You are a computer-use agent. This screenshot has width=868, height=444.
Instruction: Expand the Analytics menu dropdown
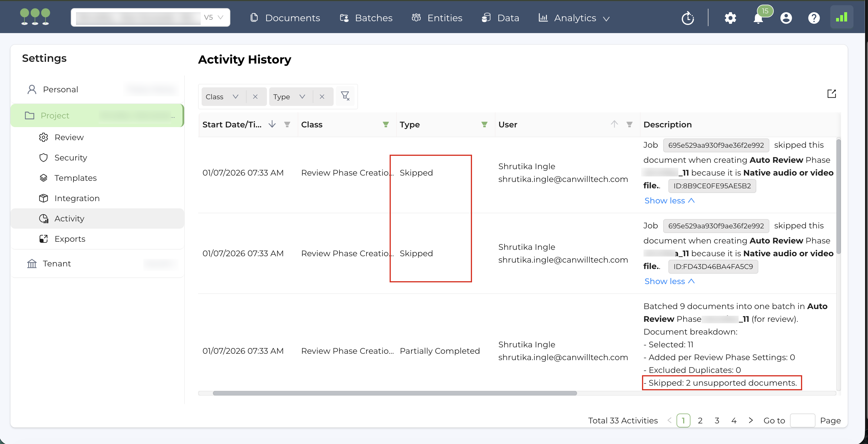[575, 18]
